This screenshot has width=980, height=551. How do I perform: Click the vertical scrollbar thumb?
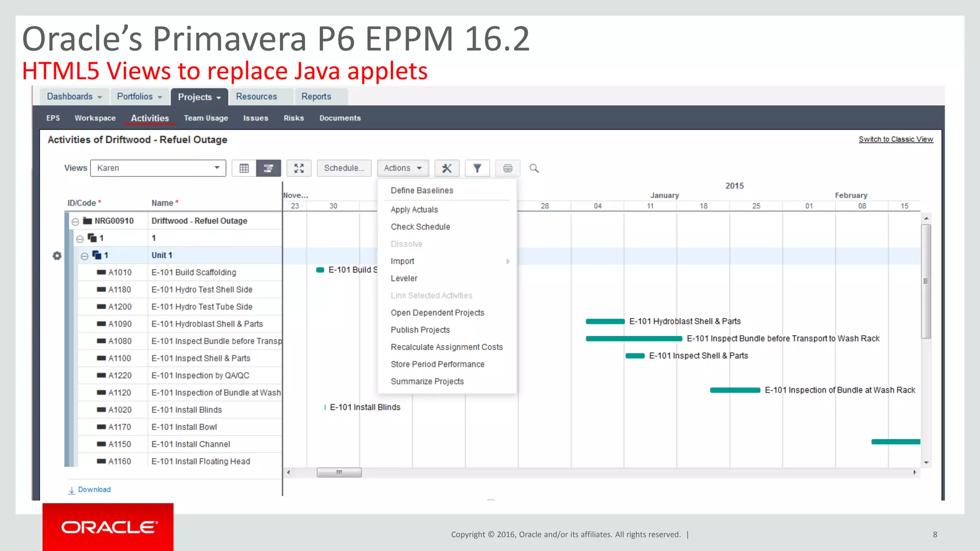click(x=926, y=281)
